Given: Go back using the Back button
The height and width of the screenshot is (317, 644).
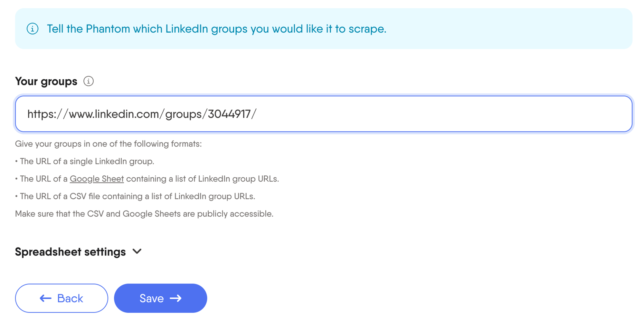Looking at the screenshot, I should (x=61, y=298).
